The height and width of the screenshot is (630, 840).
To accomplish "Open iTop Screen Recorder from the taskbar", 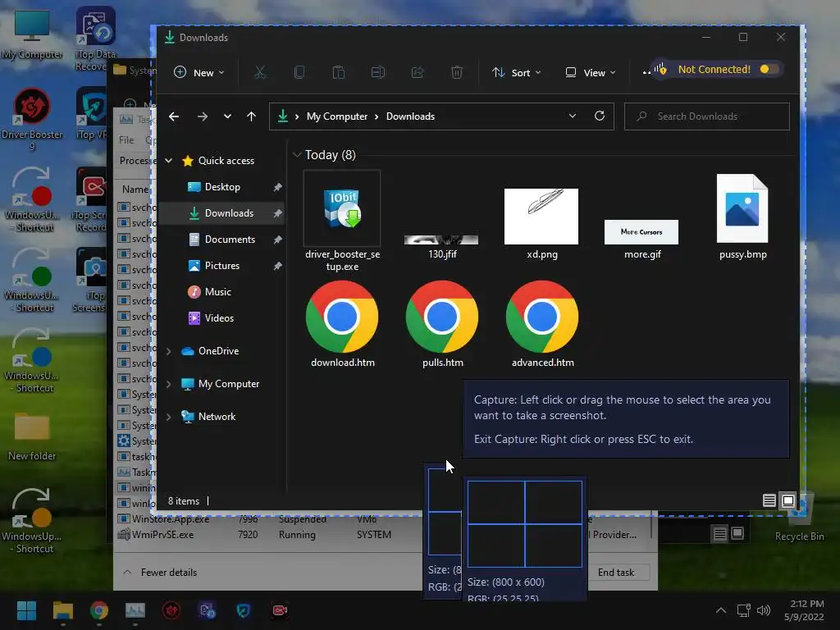I will tap(280, 610).
